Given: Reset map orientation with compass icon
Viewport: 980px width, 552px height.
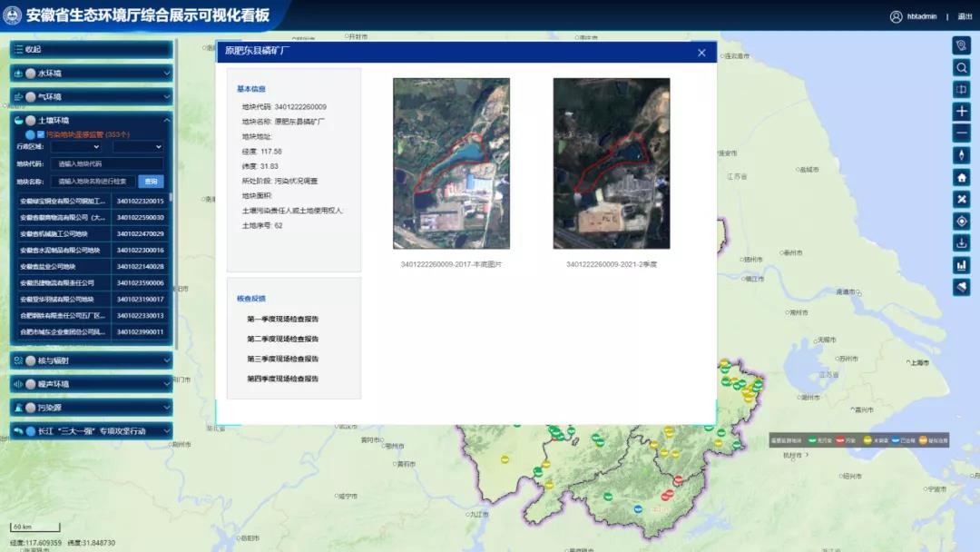Looking at the screenshot, I should click(962, 155).
